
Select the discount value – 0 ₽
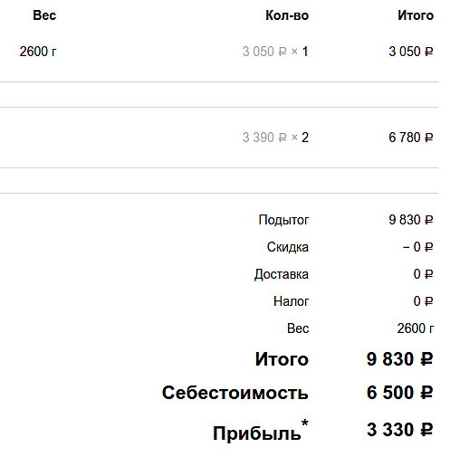point(417,247)
